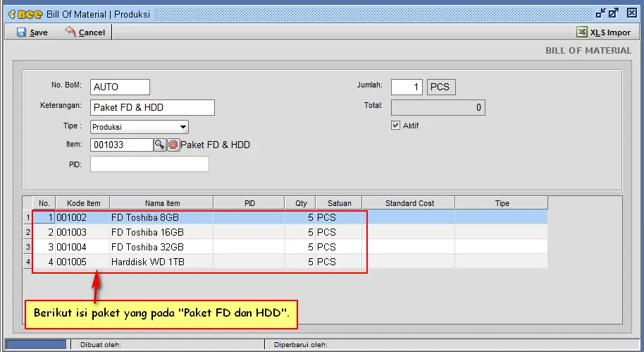Click the Cancel toolbar button
Screen dimensions: 644x352
pos(85,32)
